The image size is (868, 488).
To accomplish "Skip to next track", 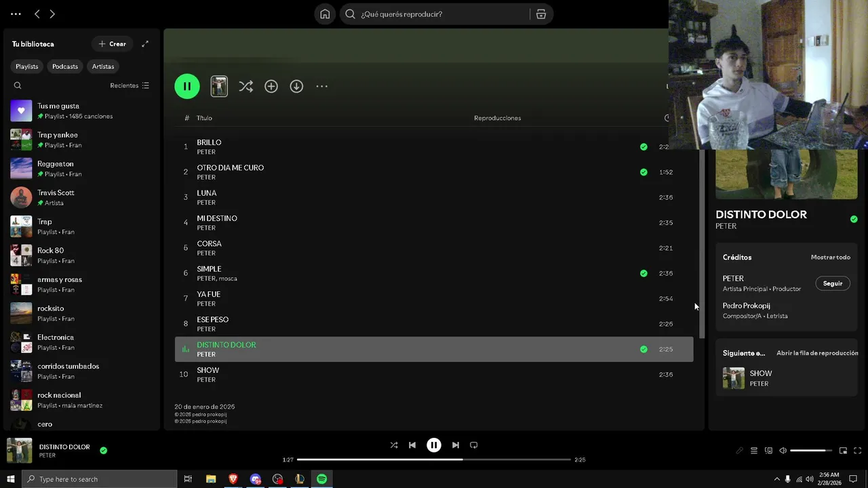I will [456, 445].
